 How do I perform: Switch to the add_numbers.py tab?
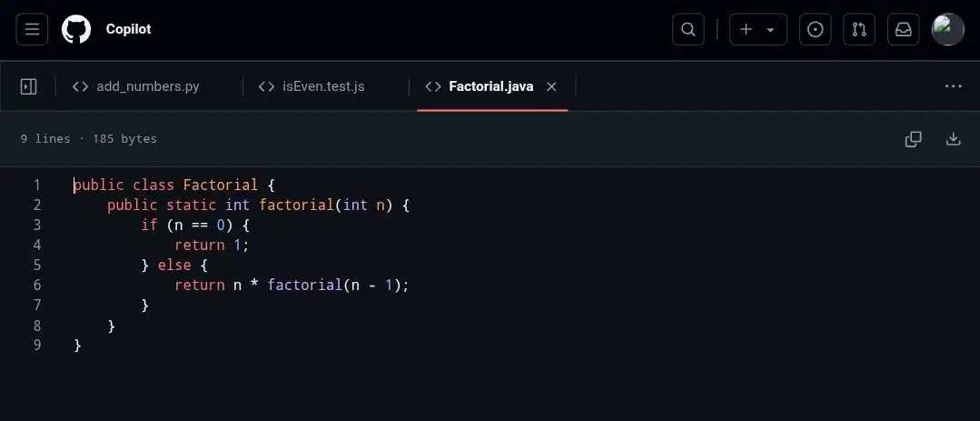(x=136, y=86)
